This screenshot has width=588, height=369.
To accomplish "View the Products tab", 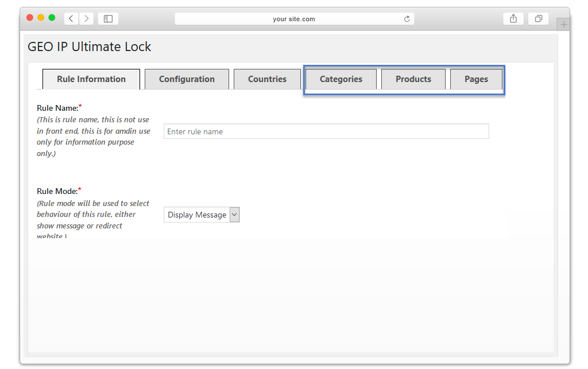I will 413,79.
